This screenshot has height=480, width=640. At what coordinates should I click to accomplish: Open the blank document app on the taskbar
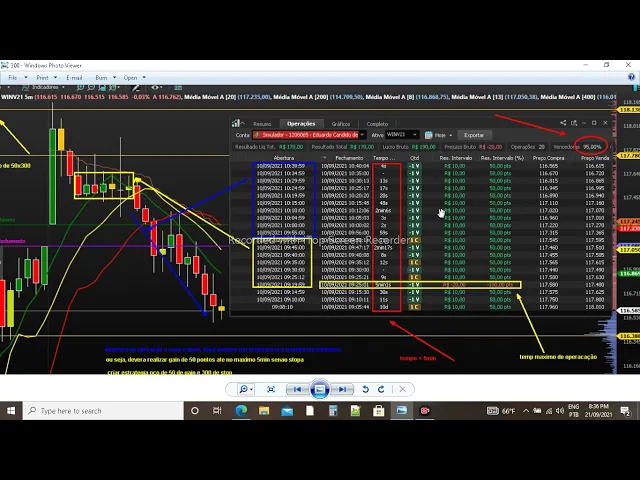(310, 411)
